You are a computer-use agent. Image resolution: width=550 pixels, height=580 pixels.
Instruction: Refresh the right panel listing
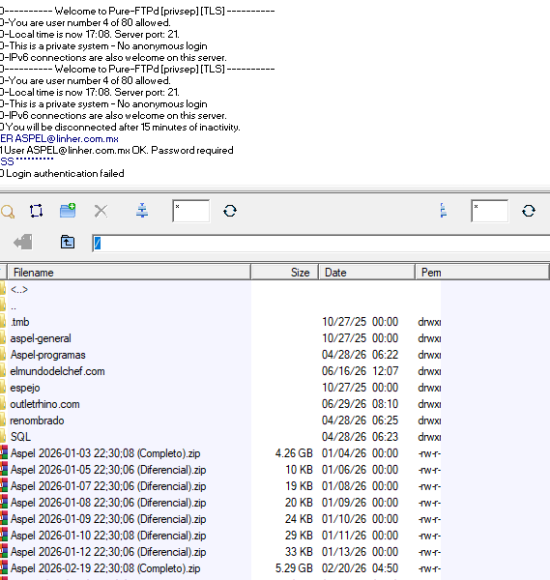529,211
